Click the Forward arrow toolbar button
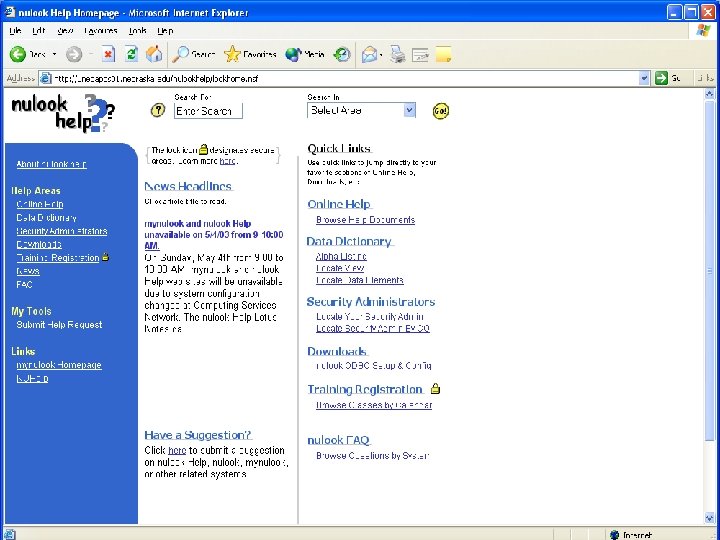The image size is (720, 540). pos(73,54)
